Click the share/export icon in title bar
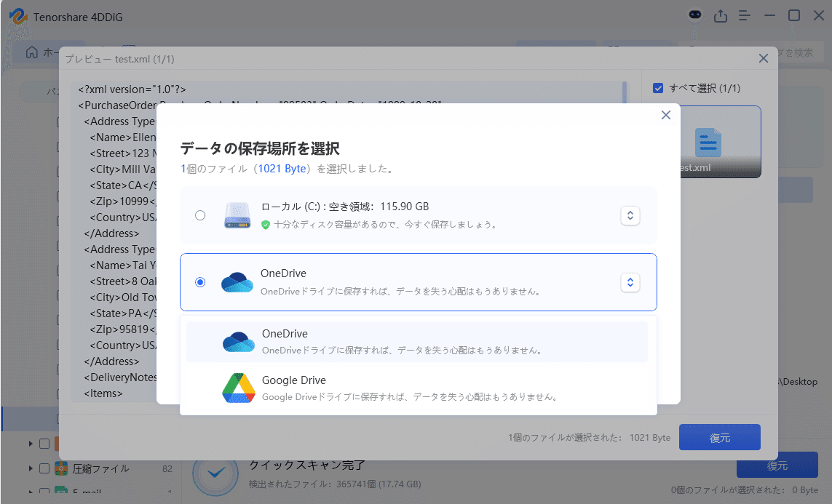Image resolution: width=832 pixels, height=504 pixels. pos(721,15)
